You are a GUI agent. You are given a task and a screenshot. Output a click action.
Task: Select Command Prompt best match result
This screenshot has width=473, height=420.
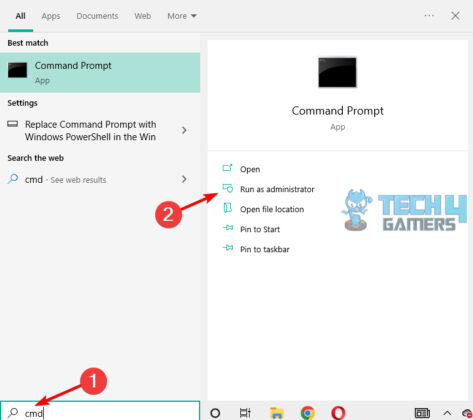click(100, 72)
